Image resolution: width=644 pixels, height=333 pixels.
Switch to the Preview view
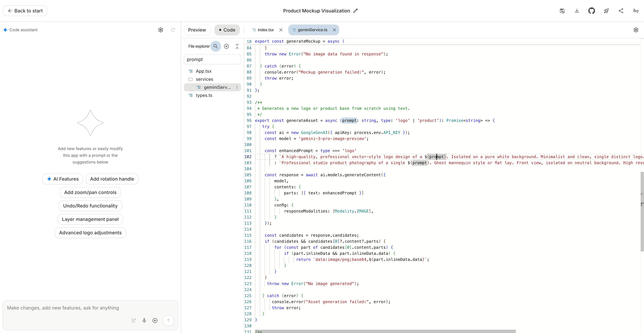pyautogui.click(x=197, y=30)
